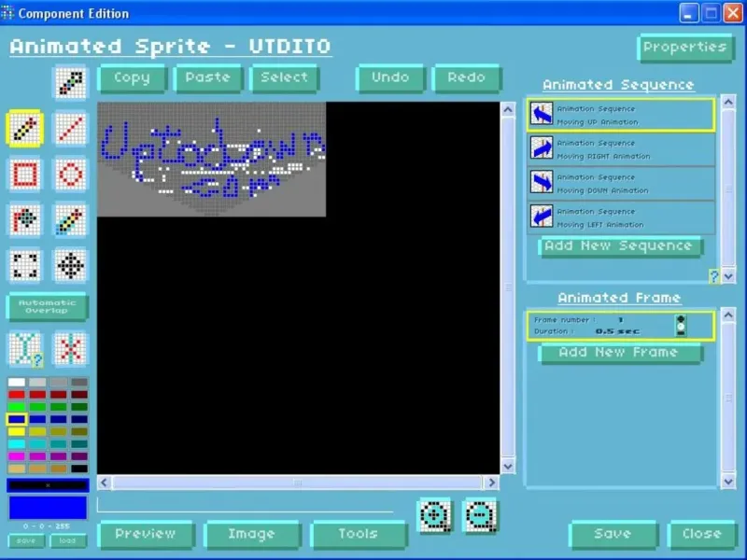Click the Moving DOWN animation arrow icon
The height and width of the screenshot is (560, 747).
[542, 182]
